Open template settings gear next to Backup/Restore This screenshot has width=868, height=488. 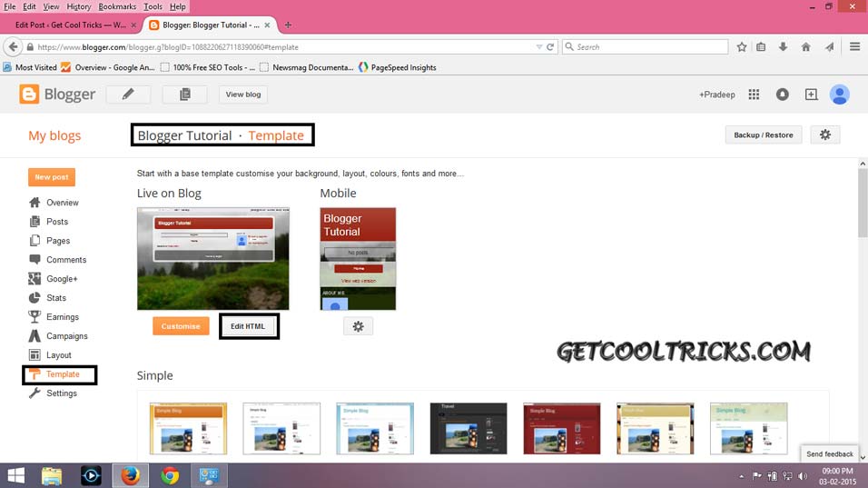point(824,134)
